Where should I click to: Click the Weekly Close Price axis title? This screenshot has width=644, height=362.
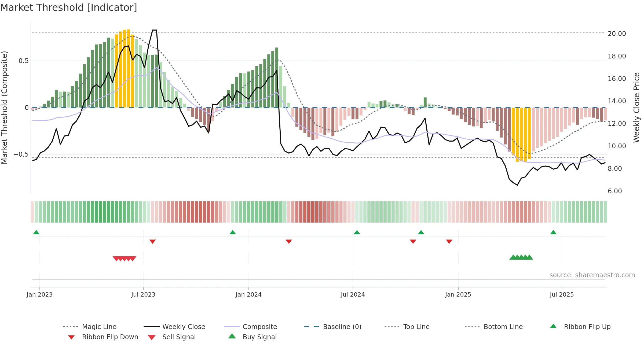[x=636, y=107]
